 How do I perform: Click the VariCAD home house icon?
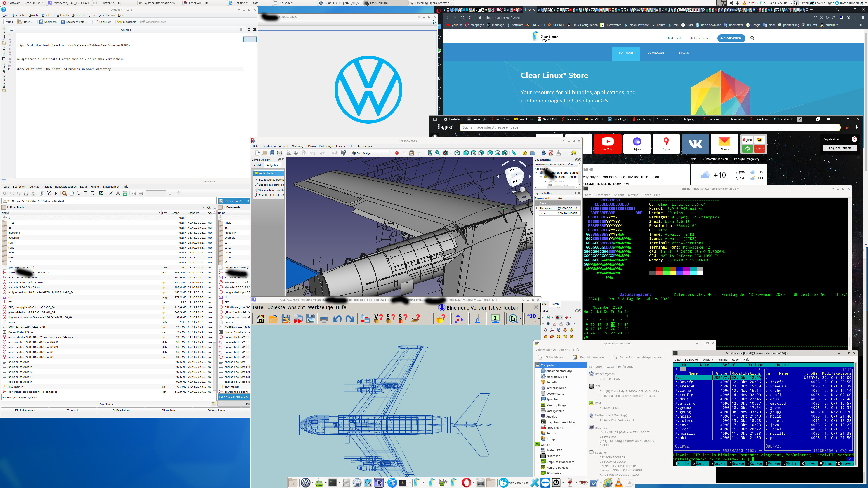click(260, 319)
